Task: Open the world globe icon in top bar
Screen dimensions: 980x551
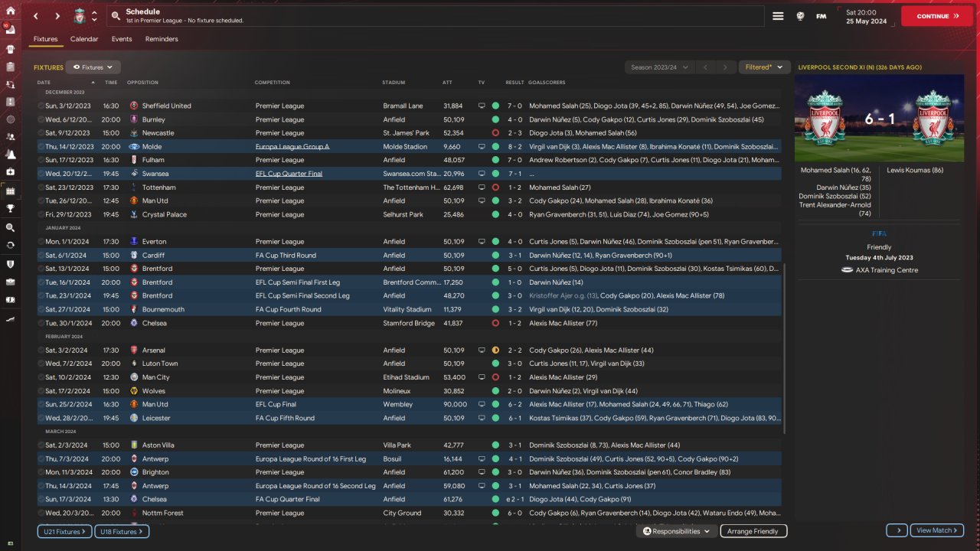Action: (800, 16)
